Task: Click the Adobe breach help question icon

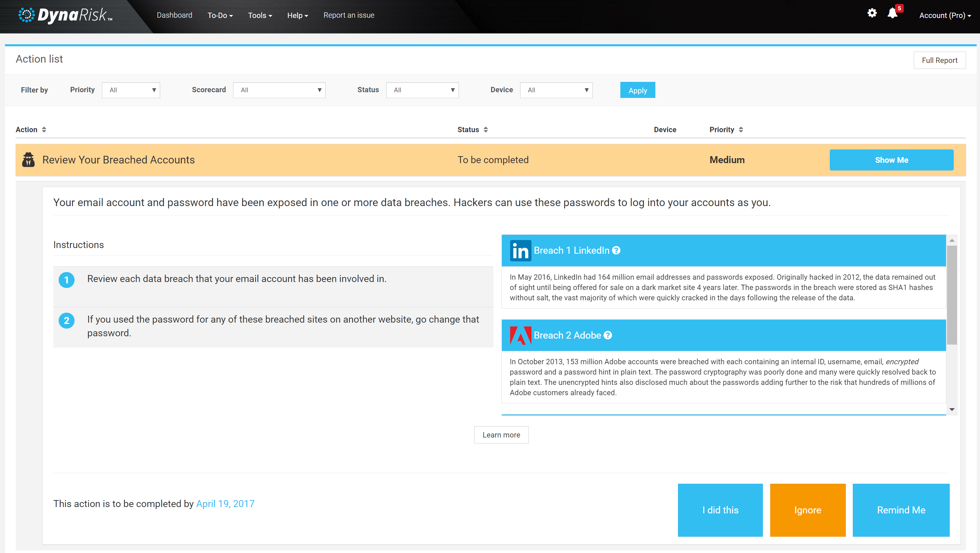Action: click(x=608, y=335)
